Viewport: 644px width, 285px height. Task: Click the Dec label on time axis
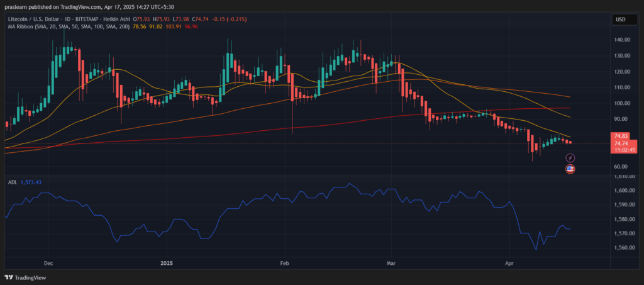48,263
